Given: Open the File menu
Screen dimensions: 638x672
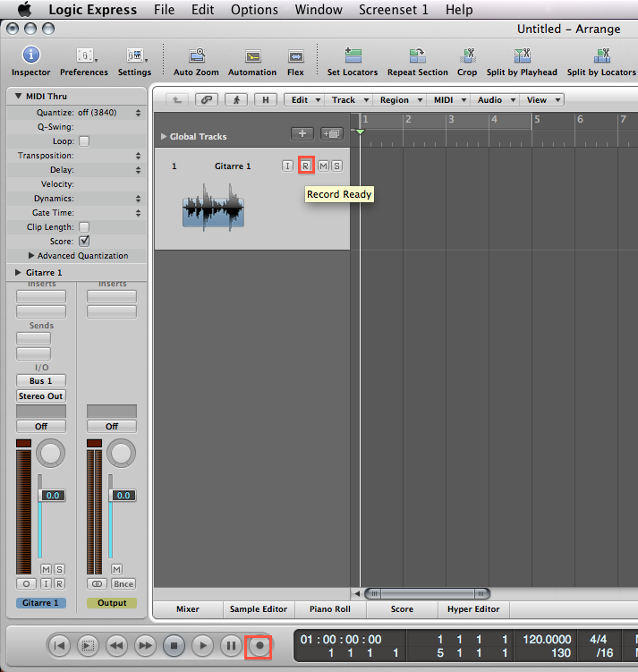Looking at the screenshot, I should [164, 10].
